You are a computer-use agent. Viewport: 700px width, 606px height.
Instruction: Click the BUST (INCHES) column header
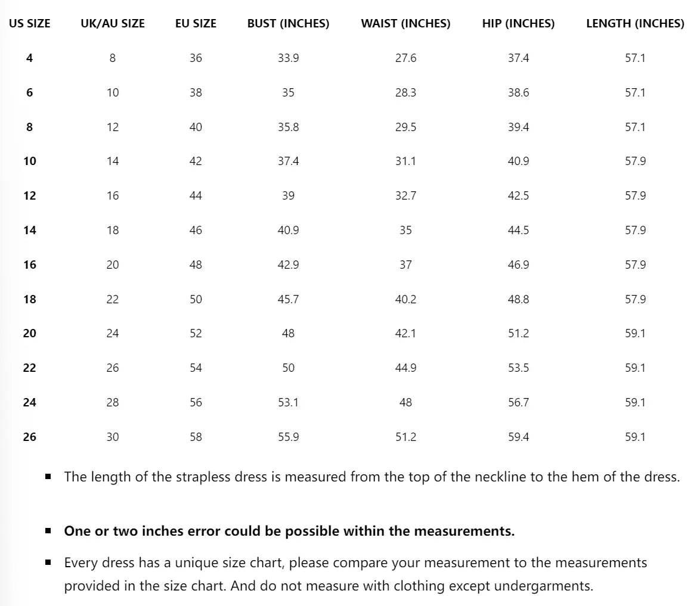[288, 24]
